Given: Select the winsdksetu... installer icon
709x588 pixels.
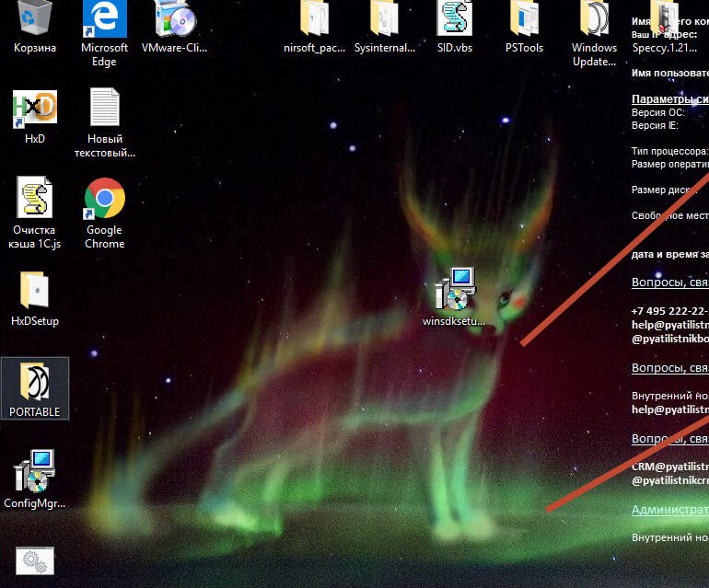Looking at the screenshot, I should tap(454, 297).
